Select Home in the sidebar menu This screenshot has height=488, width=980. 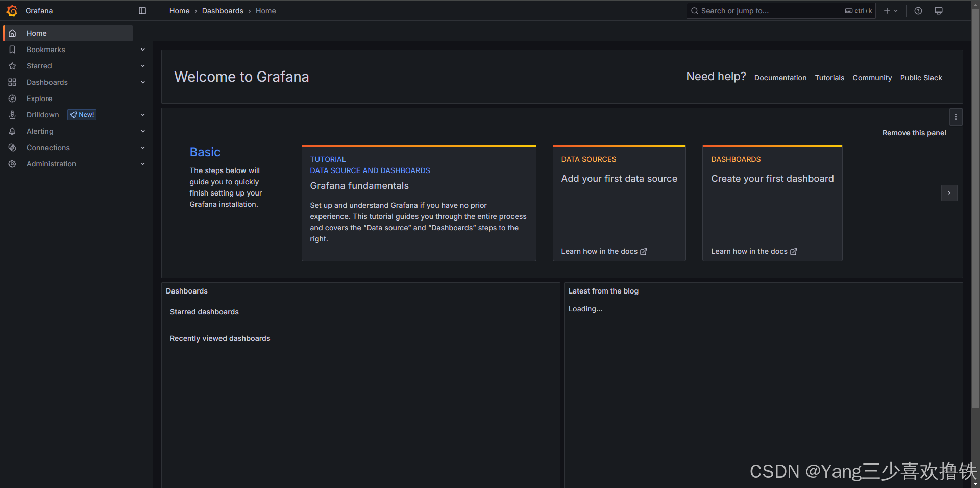click(68, 33)
